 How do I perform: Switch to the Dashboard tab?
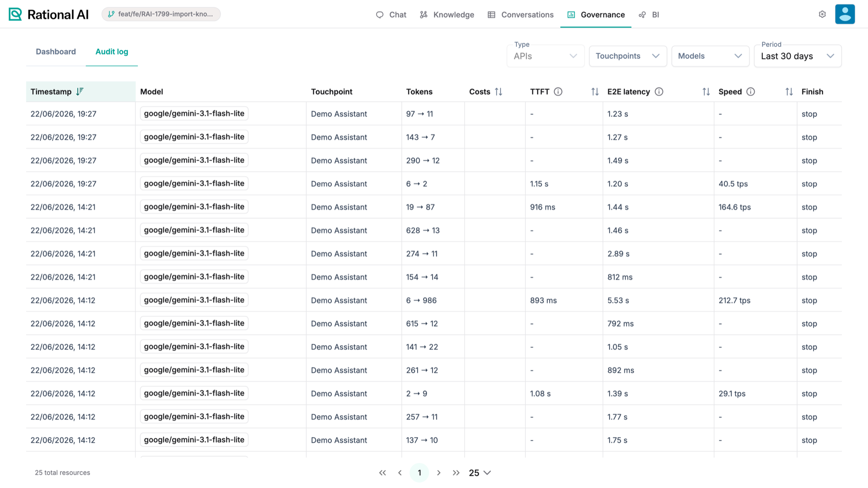[x=56, y=52]
